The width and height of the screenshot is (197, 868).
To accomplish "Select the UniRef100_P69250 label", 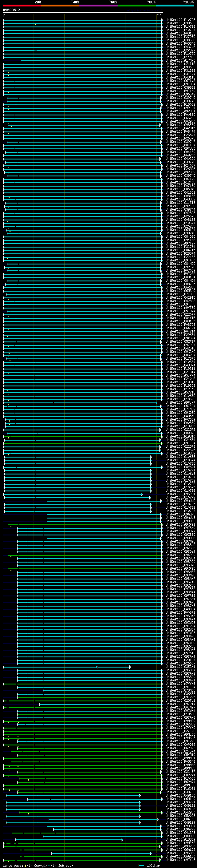I will (x=180, y=155).
